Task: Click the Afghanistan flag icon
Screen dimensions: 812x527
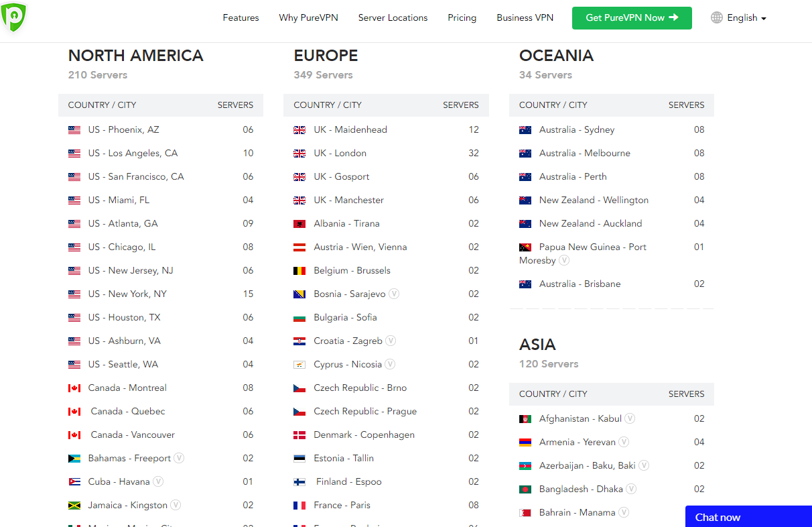Action: pyautogui.click(x=525, y=419)
